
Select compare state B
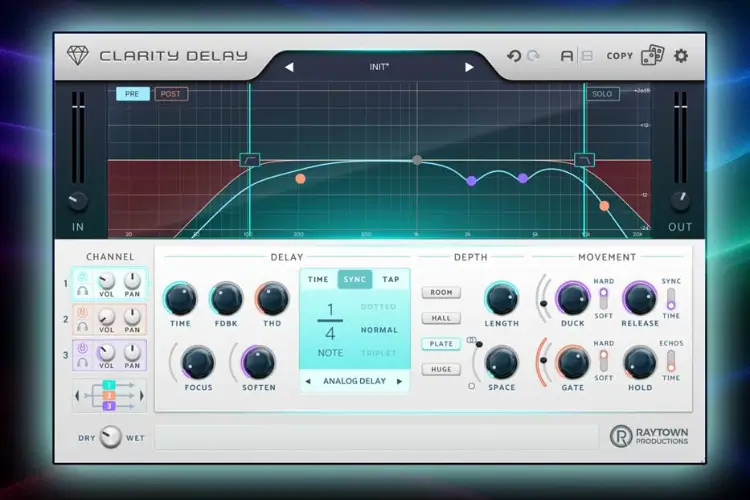point(587,56)
